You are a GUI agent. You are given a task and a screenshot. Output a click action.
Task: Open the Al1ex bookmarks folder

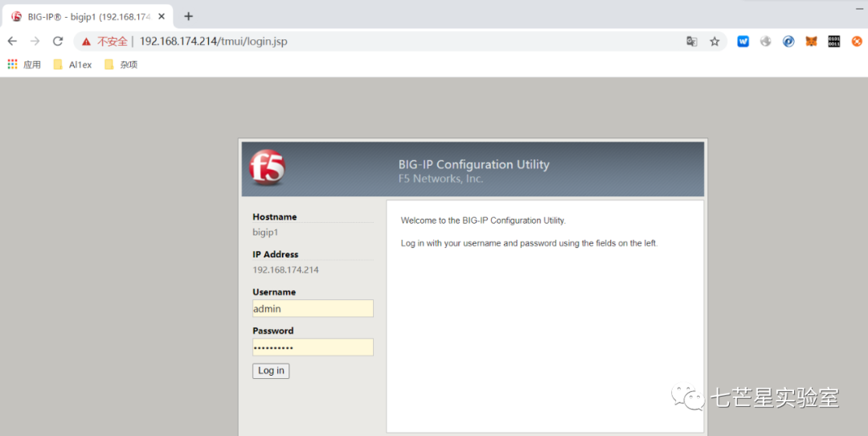coord(72,65)
